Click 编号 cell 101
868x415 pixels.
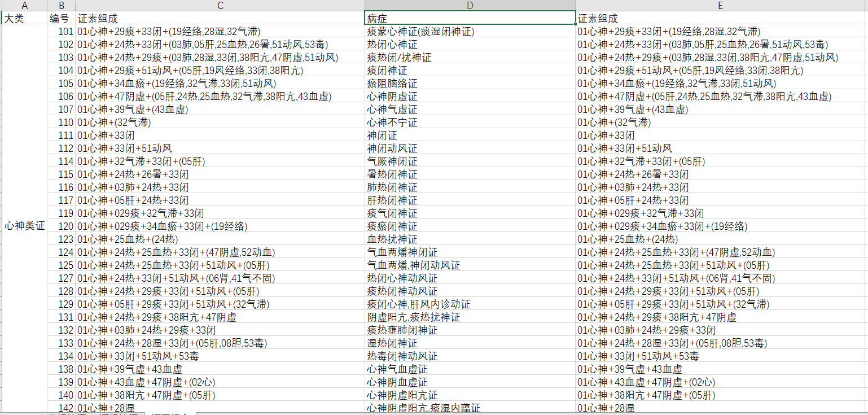62,32
